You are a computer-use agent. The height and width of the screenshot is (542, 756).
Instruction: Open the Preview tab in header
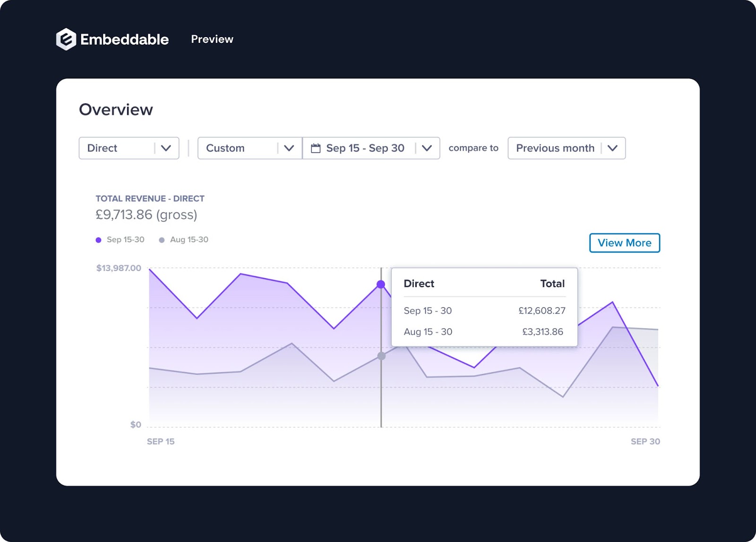[x=212, y=39]
